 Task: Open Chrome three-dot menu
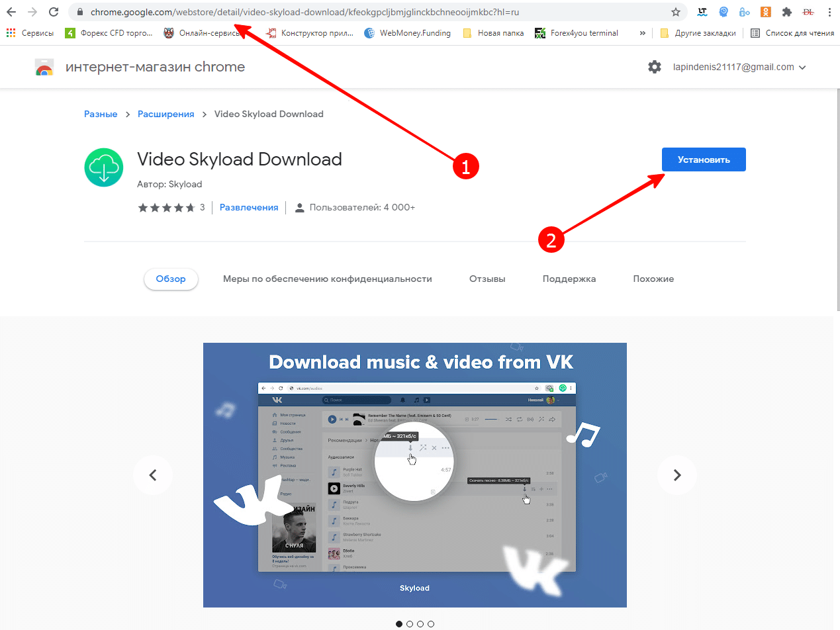[x=829, y=12]
